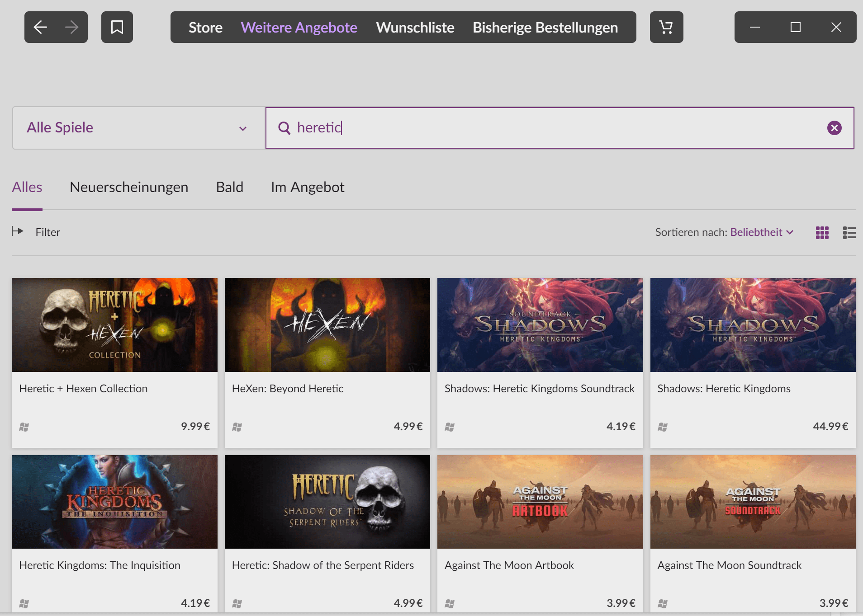
Task: Open Heretic: Shadow of the Serpent Riders title
Action: tap(323, 565)
